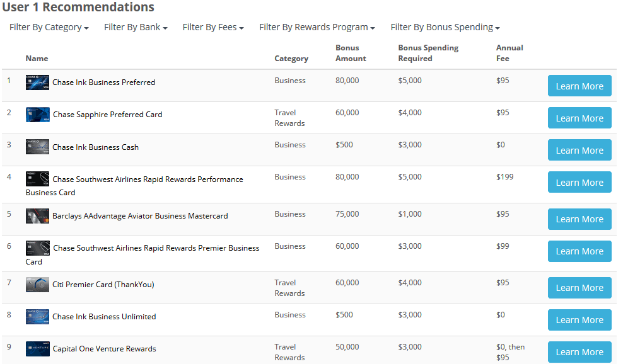
Task: Click the '$0, then $95' annual fee
Action: [510, 352]
